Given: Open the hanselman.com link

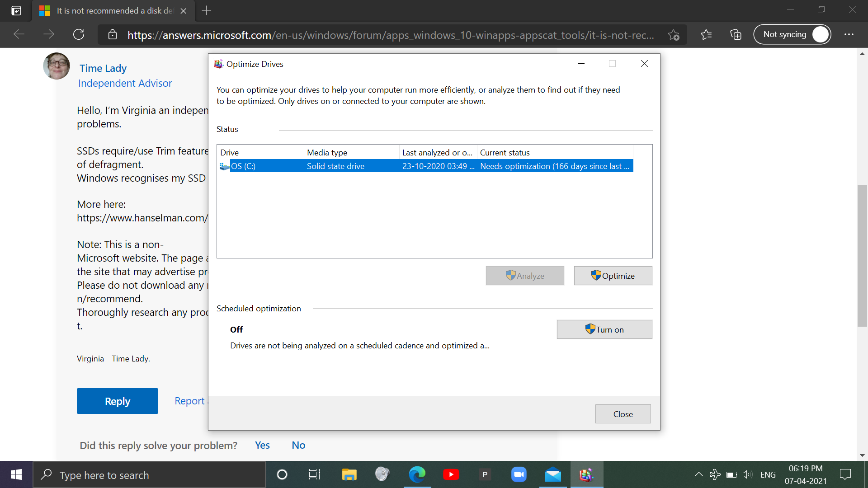Looking at the screenshot, I should 142,218.
